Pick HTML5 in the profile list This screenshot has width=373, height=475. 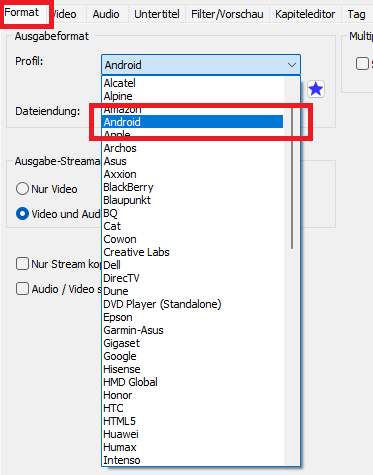(x=192, y=421)
